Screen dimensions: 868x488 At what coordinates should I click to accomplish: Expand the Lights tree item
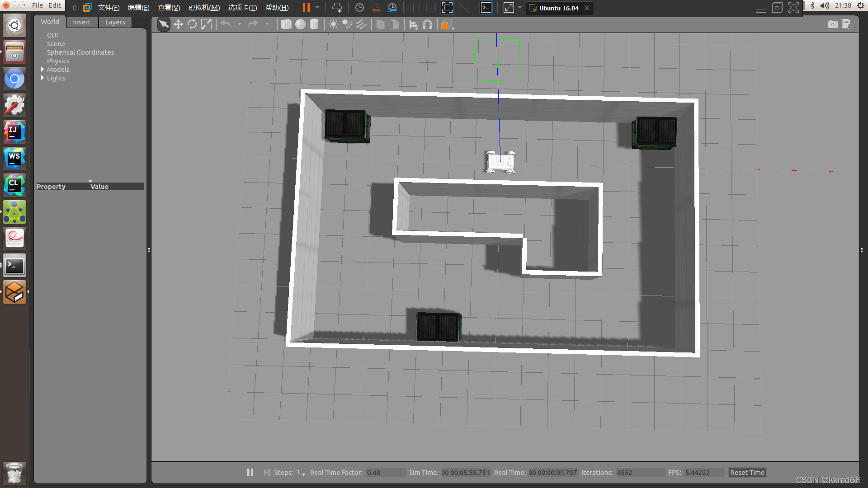tap(42, 78)
